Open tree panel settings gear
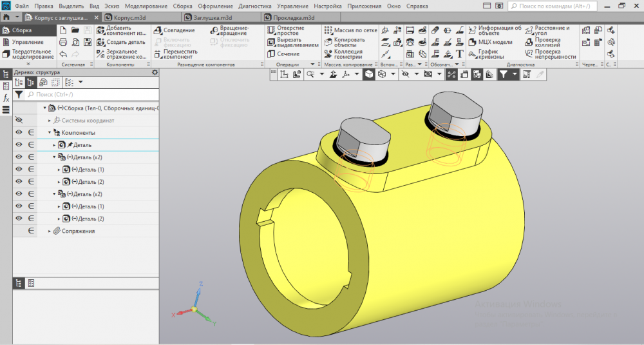644x345 pixels. tap(155, 72)
